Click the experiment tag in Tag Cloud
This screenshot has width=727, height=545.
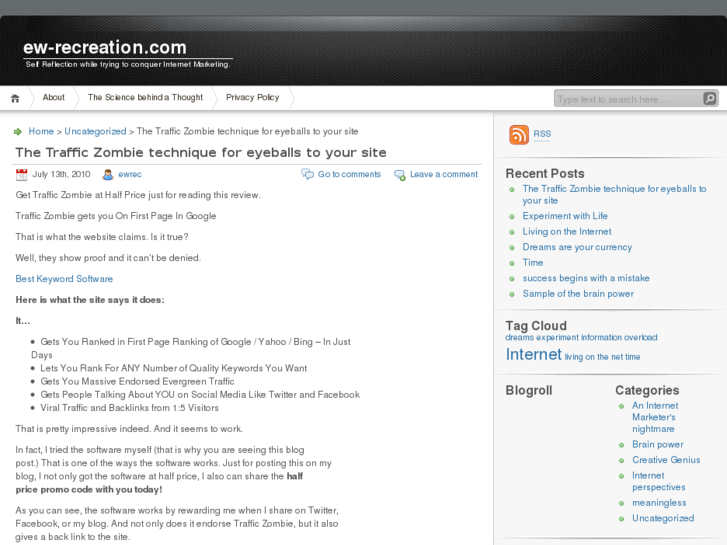558,337
